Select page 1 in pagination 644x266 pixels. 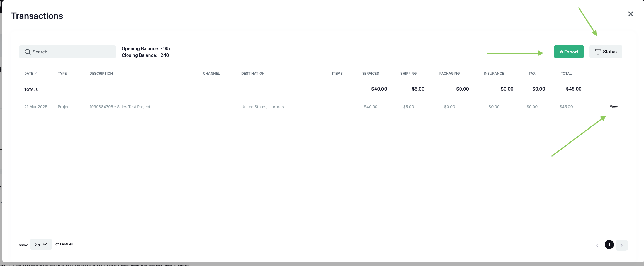[609, 245]
